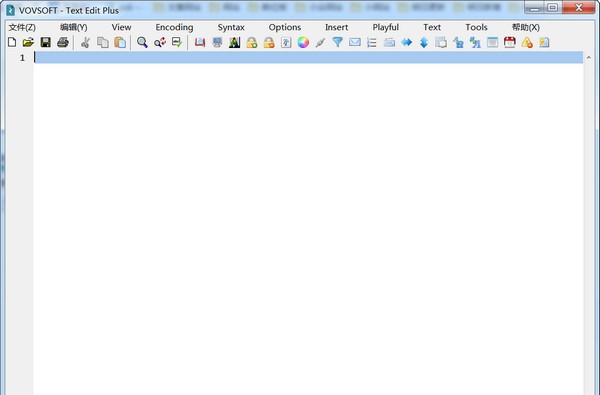This screenshot has height=395, width=600.
Task: Copy selection with two-pages icon
Action: (x=103, y=42)
